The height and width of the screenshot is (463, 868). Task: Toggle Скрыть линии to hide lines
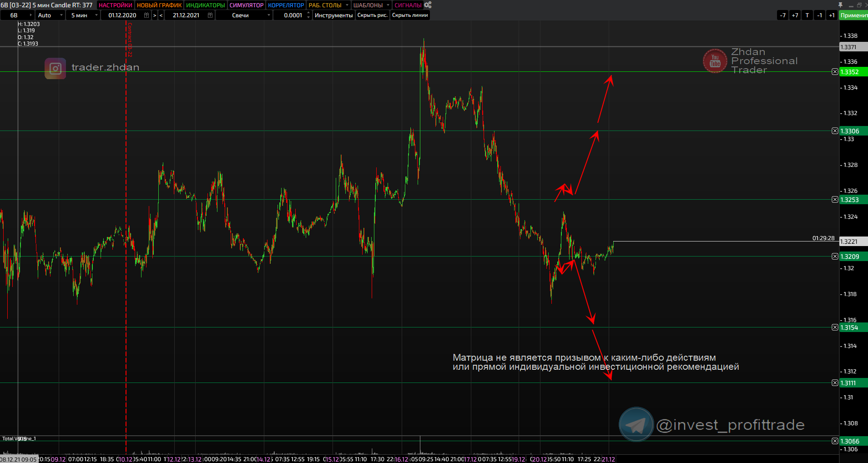click(410, 15)
